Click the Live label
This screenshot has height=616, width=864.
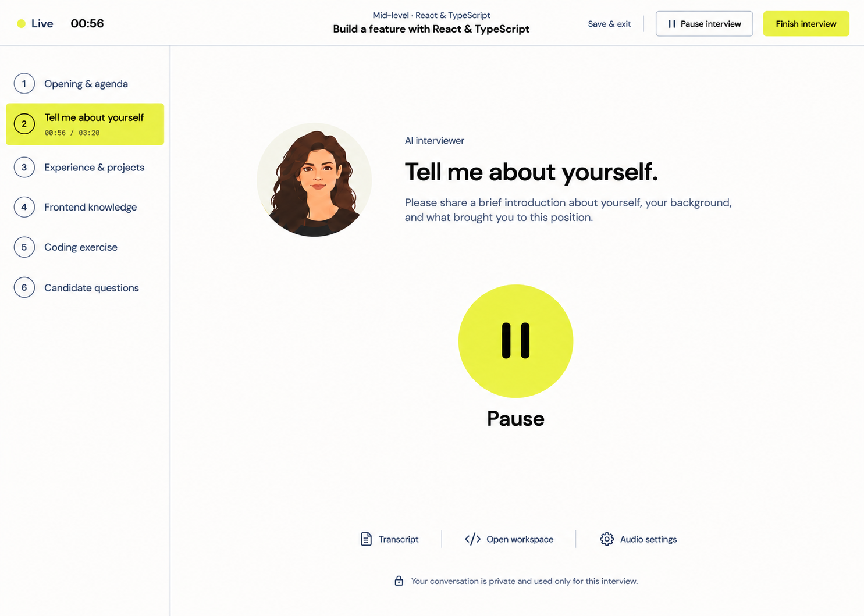point(42,24)
